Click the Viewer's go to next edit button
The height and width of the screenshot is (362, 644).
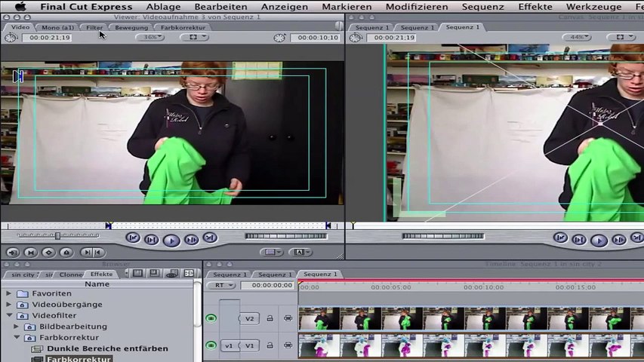[209, 239]
